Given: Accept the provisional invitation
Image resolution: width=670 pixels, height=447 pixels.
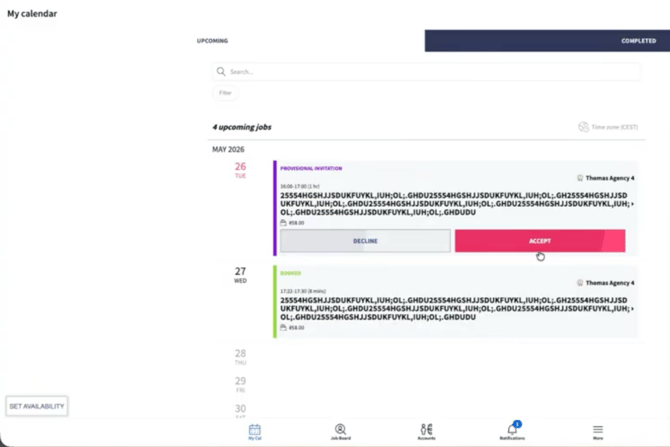Looking at the screenshot, I should coord(540,241).
